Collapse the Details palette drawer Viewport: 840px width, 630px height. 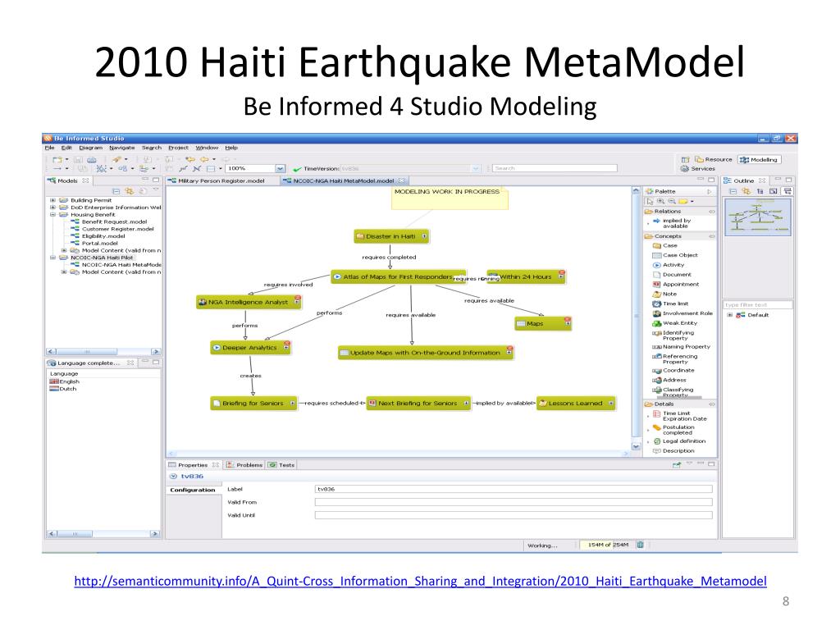(x=711, y=404)
